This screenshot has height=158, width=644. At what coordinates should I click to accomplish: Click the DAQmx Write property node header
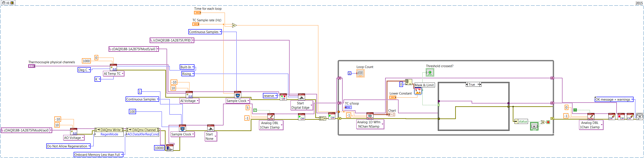point(109,130)
